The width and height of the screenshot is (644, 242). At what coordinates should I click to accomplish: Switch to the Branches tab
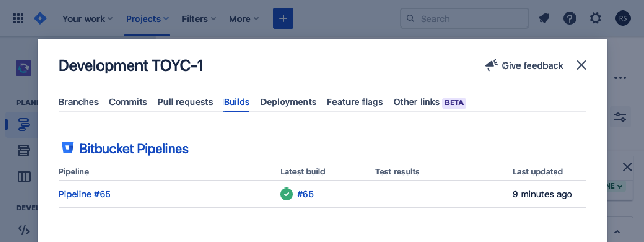pos(78,102)
